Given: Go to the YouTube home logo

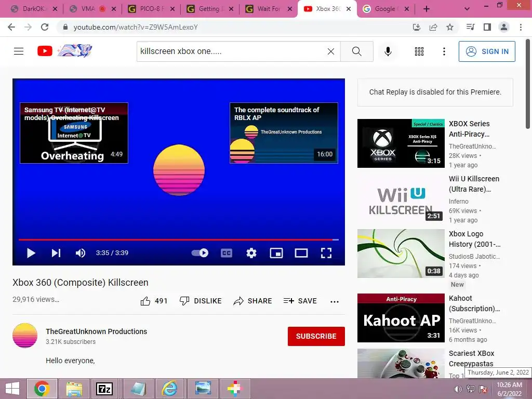Looking at the screenshot, I should pyautogui.click(x=45, y=51).
